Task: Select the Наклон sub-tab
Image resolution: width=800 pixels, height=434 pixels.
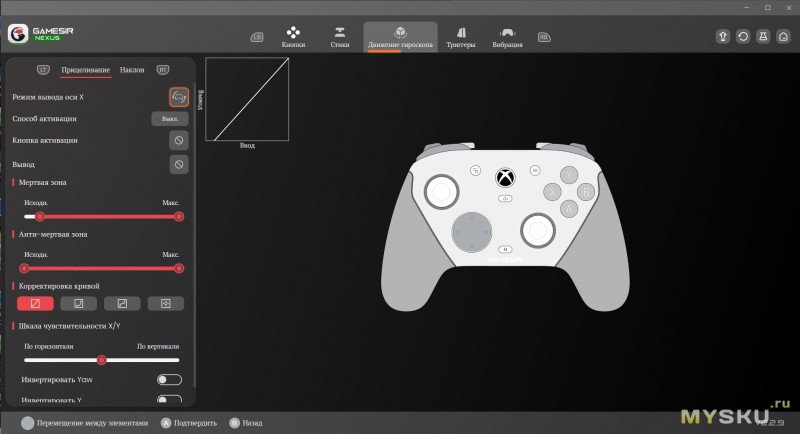Action: 132,70
